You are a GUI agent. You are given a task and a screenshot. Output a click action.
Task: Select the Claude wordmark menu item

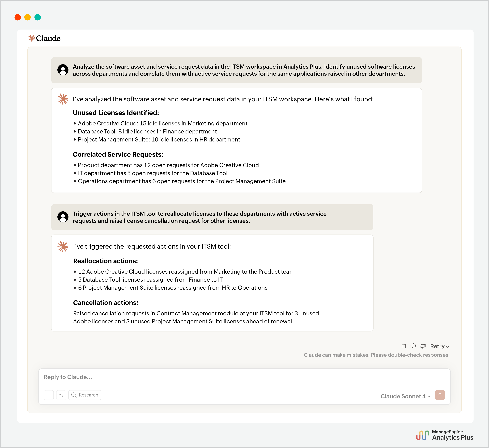point(48,38)
